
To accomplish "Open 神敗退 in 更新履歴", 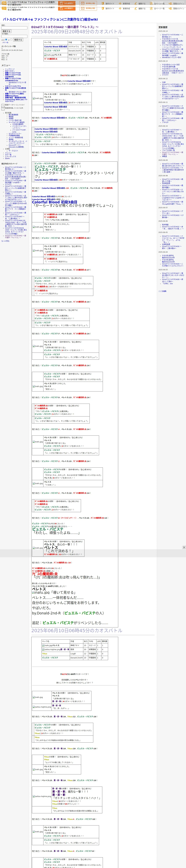I will [x=164, y=156].
